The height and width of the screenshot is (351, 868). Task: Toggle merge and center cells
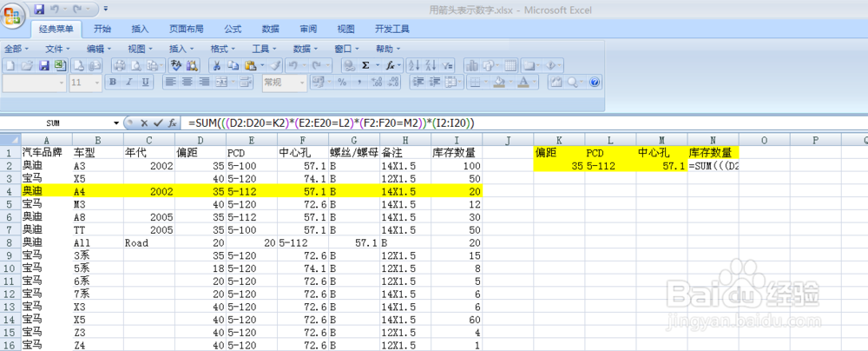coord(221,83)
